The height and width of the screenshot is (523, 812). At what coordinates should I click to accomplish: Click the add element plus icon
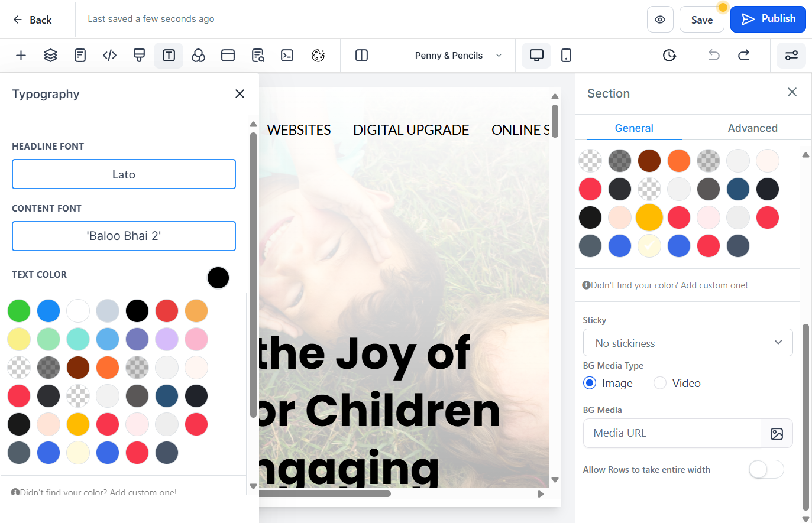[x=21, y=56]
